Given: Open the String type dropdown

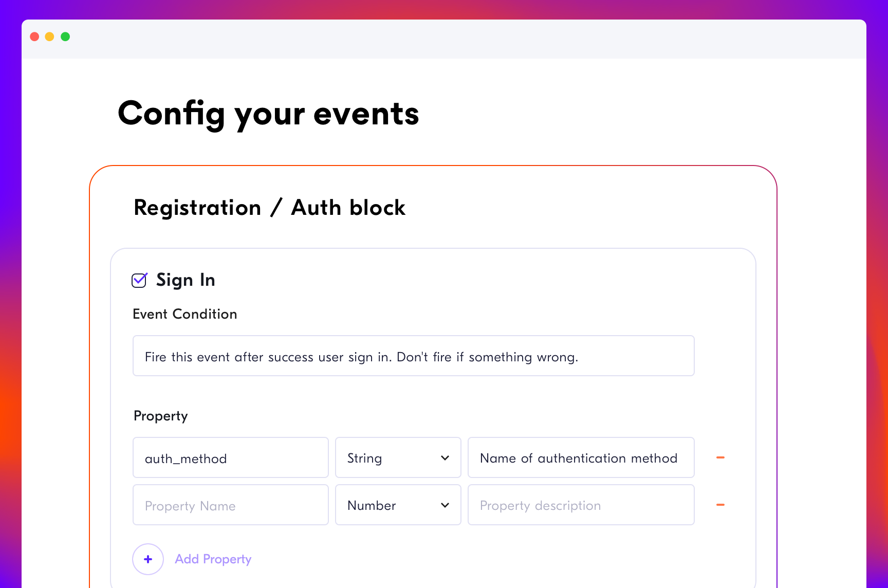Looking at the screenshot, I should [x=398, y=458].
